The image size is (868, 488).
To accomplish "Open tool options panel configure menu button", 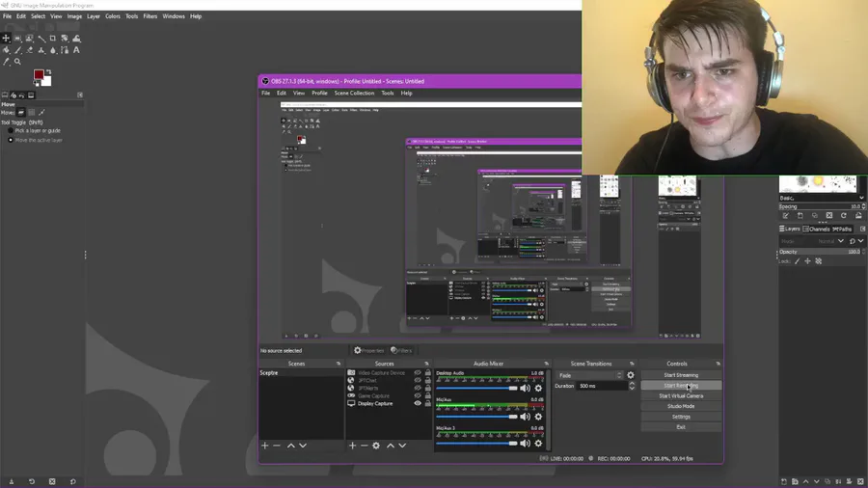I will click(80, 95).
